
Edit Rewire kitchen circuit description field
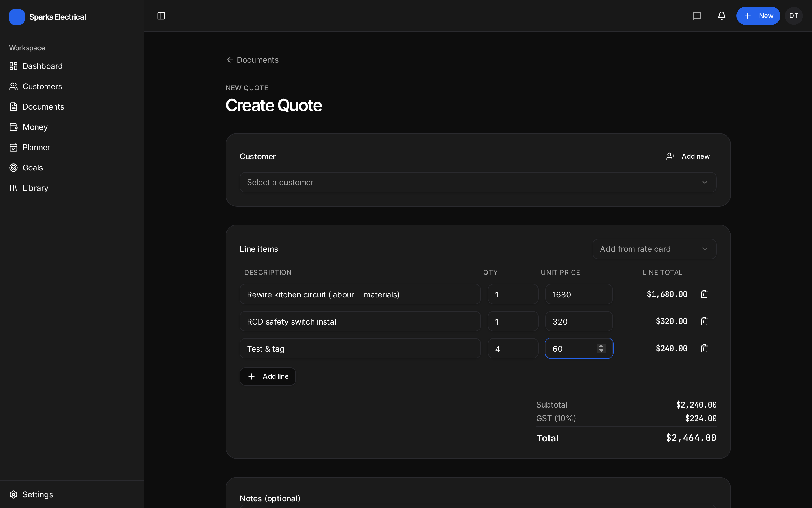point(360,294)
